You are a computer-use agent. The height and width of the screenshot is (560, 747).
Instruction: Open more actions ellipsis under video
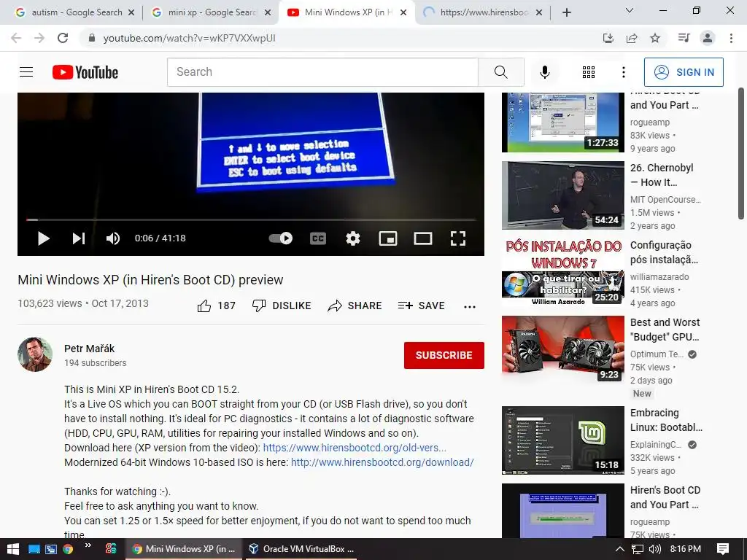pos(470,307)
